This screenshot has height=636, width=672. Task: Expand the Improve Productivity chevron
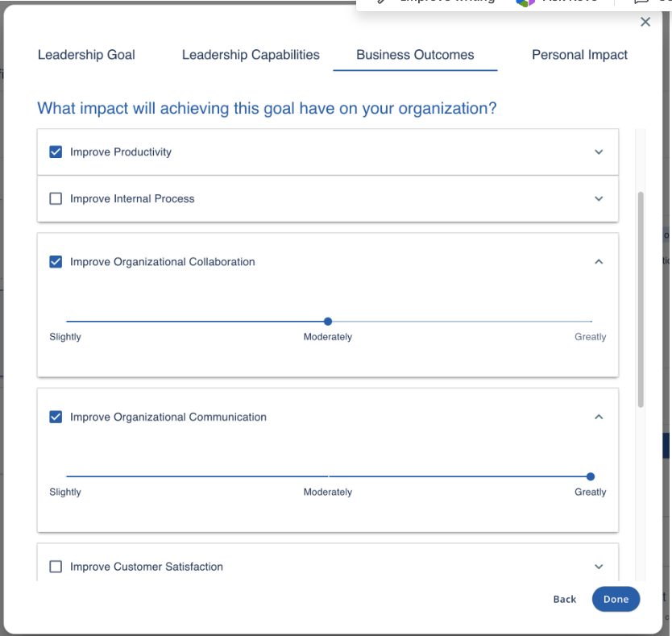599,152
